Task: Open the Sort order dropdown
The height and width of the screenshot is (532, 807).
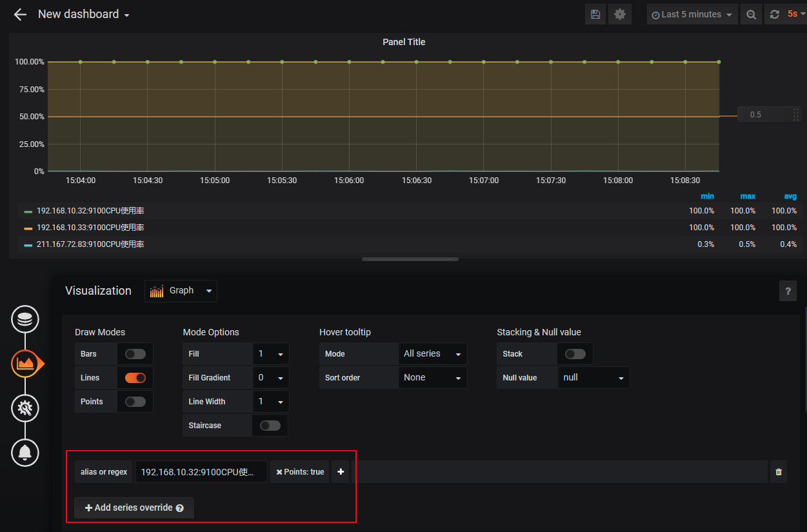Action: tap(432, 378)
